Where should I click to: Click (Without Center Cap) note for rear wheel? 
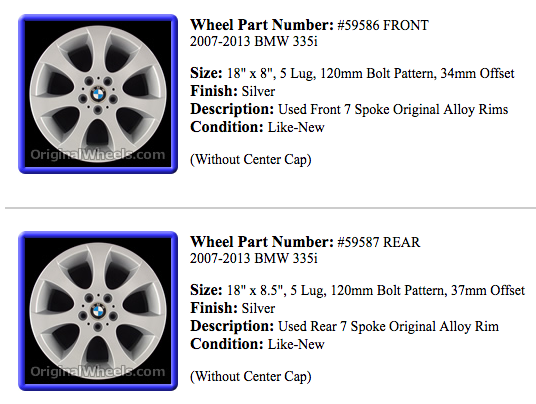(x=251, y=377)
